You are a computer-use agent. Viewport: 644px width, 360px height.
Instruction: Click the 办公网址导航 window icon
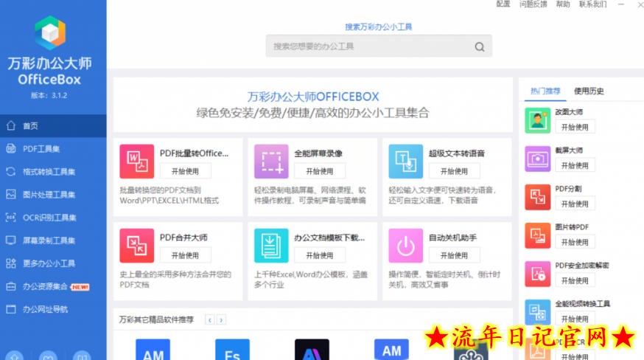coord(11,309)
